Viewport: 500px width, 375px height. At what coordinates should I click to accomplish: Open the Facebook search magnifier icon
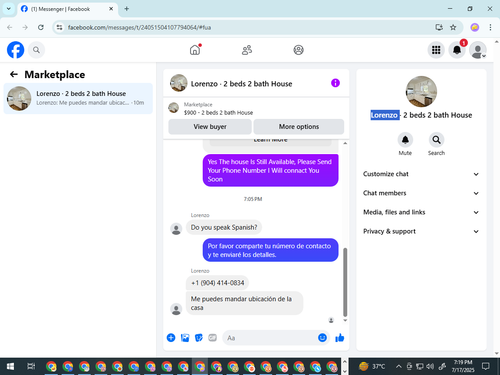36,50
